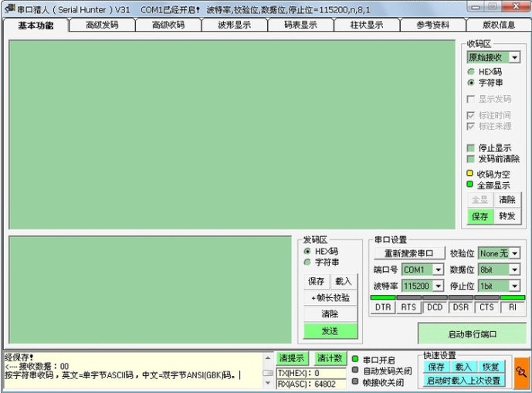Image resolution: width=532 pixels, height=393 pixels.
Task: Switch to the 基本功能 tab
Action: click(36, 25)
